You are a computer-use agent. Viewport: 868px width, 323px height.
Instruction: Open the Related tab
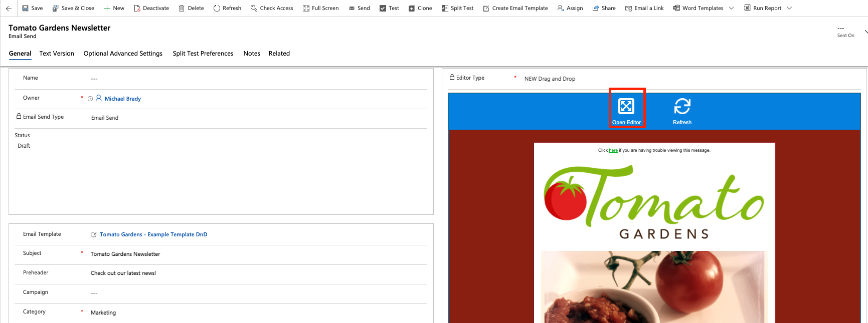pyautogui.click(x=279, y=54)
